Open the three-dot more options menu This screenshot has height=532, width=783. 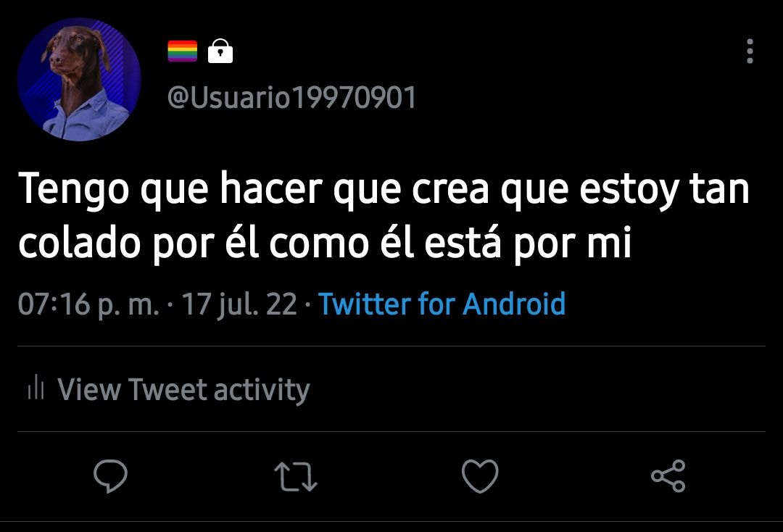(750, 51)
